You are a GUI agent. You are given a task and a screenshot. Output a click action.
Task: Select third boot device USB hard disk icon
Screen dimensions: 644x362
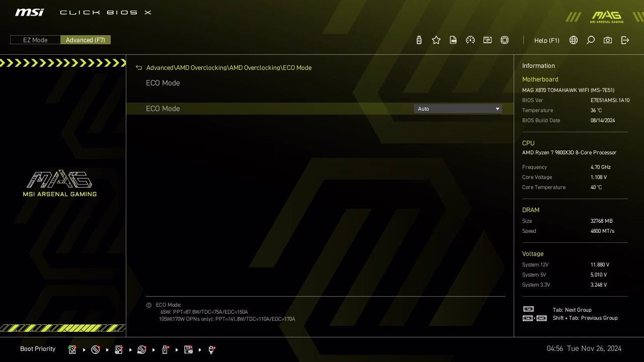pyautogui.click(x=119, y=349)
